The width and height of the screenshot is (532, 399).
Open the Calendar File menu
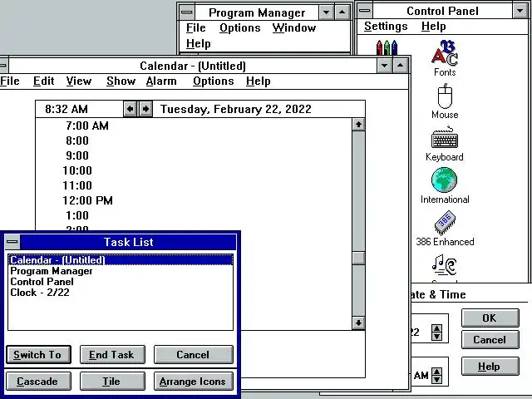coord(9,81)
